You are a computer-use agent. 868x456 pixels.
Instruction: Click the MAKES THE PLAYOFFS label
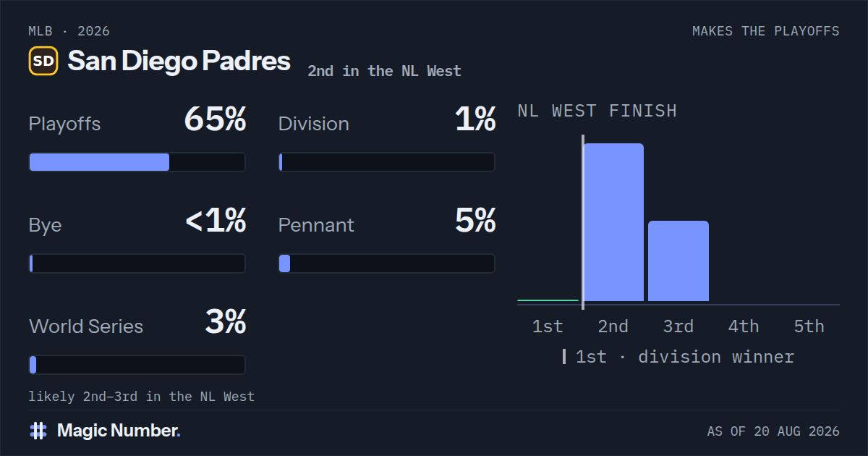coord(766,31)
